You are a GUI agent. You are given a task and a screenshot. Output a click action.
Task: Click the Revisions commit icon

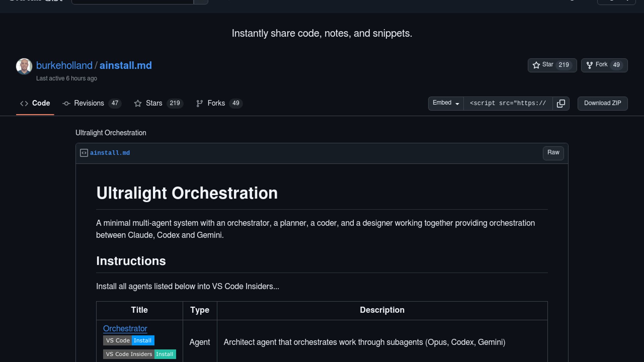tap(66, 104)
